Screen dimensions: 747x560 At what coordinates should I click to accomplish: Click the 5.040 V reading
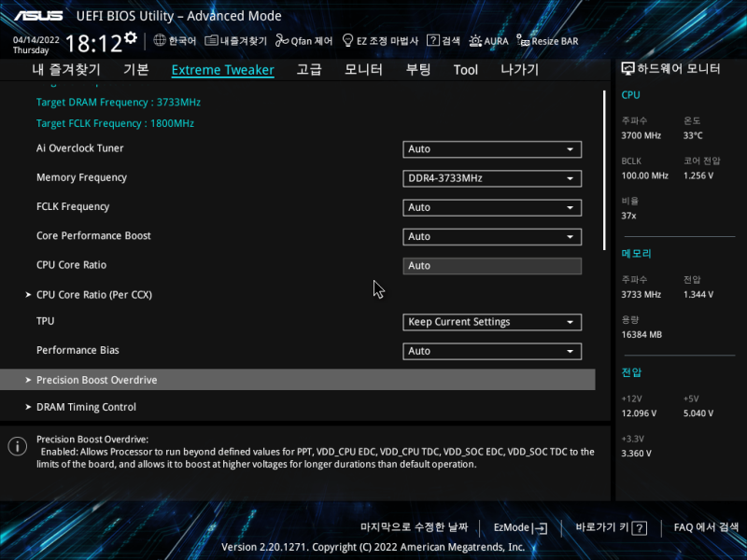click(698, 413)
